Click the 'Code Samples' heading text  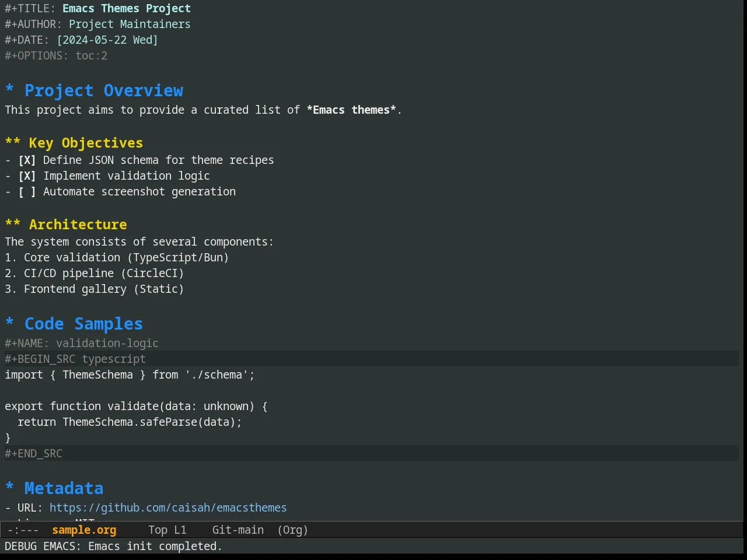tap(83, 324)
